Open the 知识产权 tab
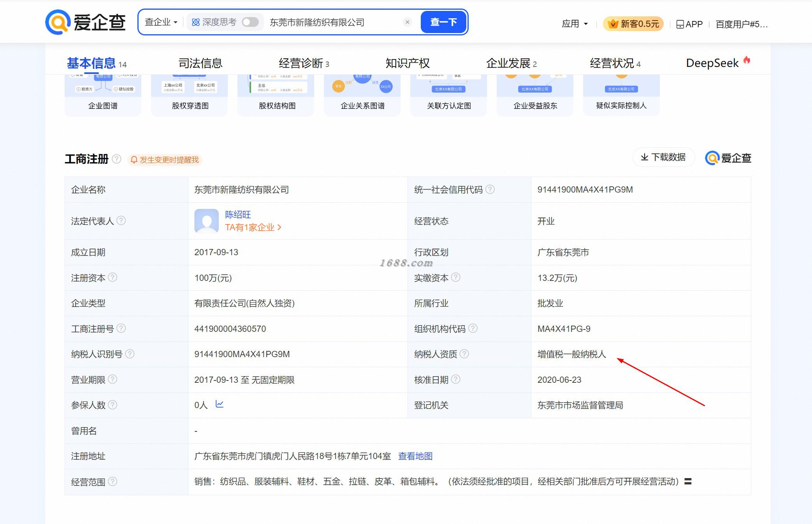The image size is (812, 524). pyautogui.click(x=407, y=63)
